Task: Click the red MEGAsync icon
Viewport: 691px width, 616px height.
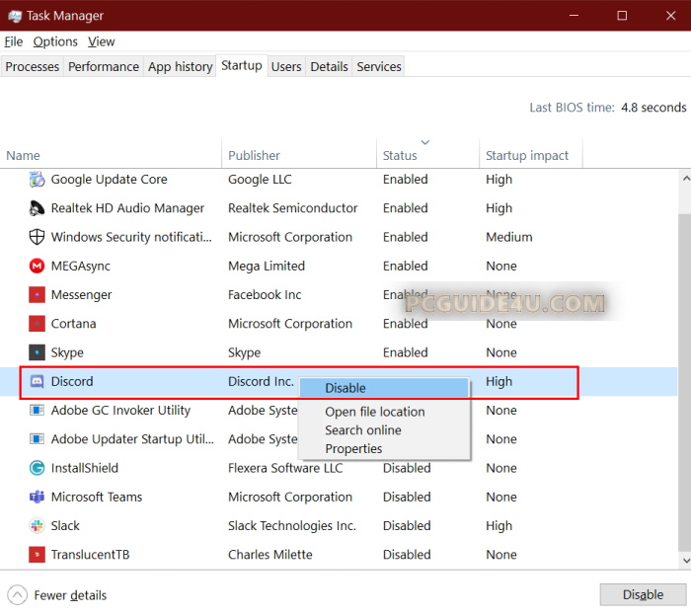Action: coord(37,267)
